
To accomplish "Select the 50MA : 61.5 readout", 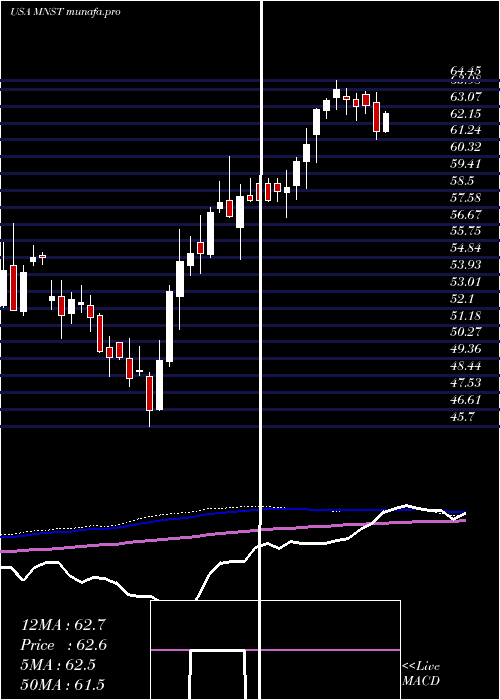I will (63, 684).
